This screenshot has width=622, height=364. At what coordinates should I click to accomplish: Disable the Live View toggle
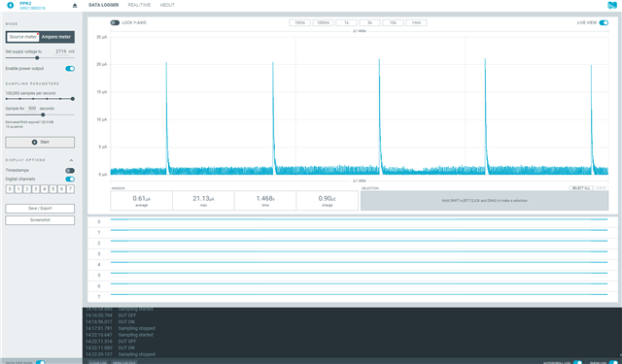click(x=604, y=23)
